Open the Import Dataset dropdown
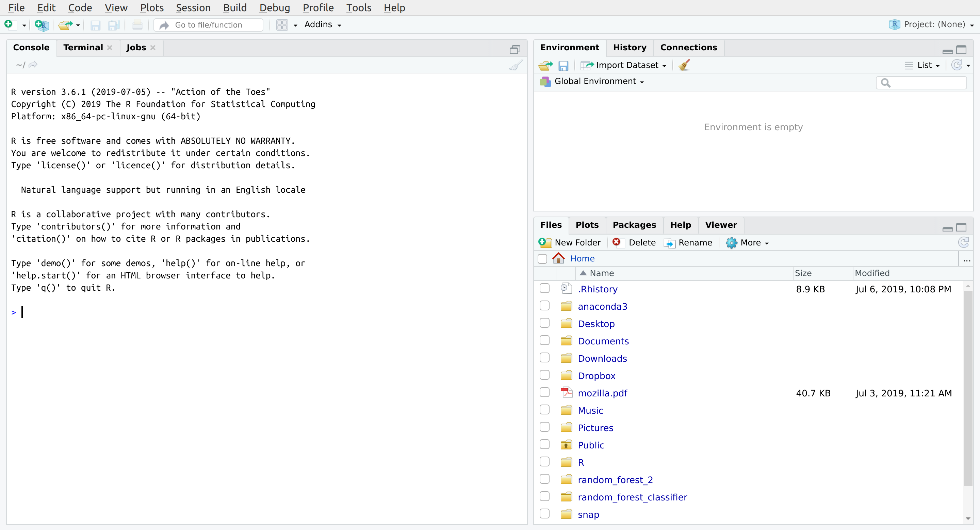Screen dimensions: 980x530 point(623,65)
